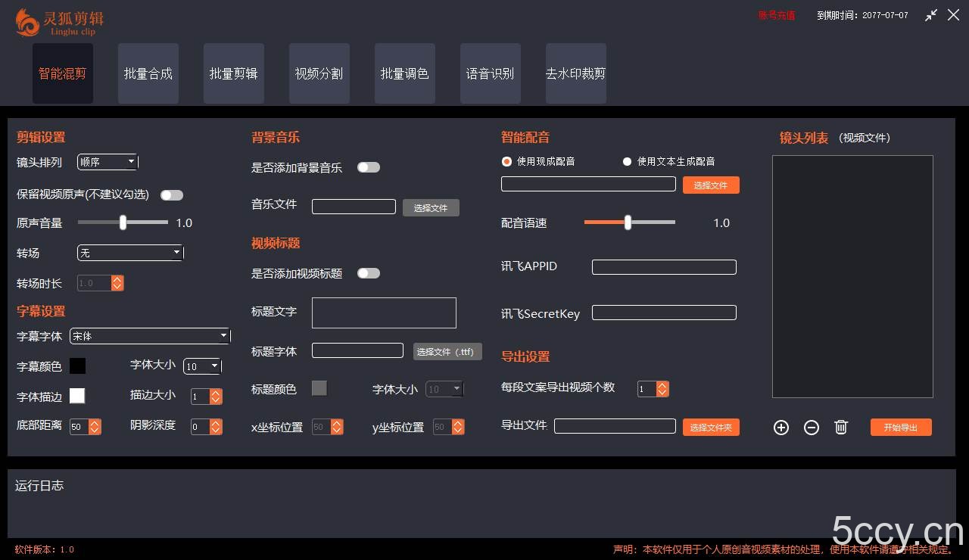The width and height of the screenshot is (969, 560).
Task: Add a video using the plus icon
Action: click(780, 427)
